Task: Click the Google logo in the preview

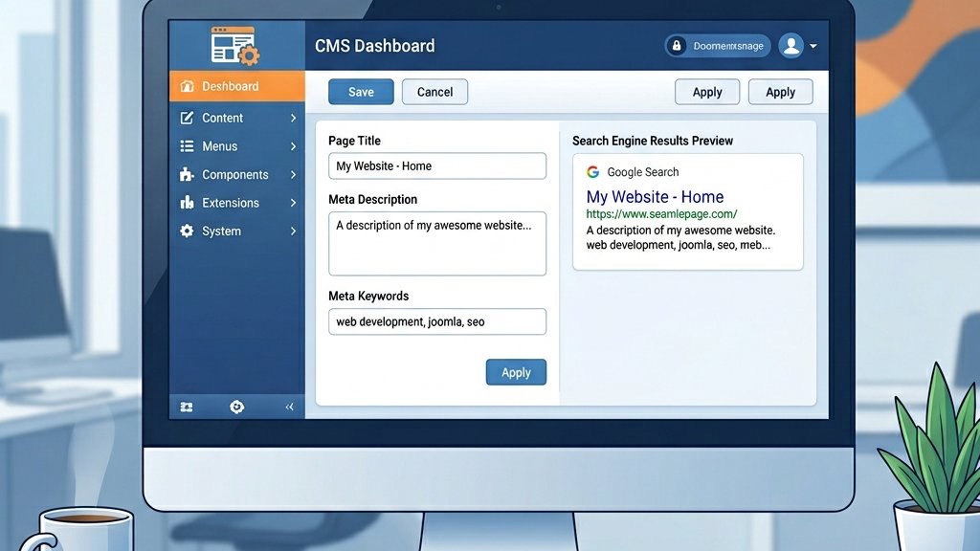Action: tap(593, 172)
